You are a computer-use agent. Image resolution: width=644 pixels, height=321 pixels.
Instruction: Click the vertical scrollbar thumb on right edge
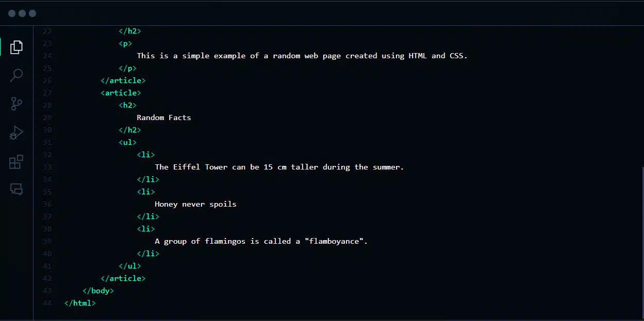pos(642,243)
